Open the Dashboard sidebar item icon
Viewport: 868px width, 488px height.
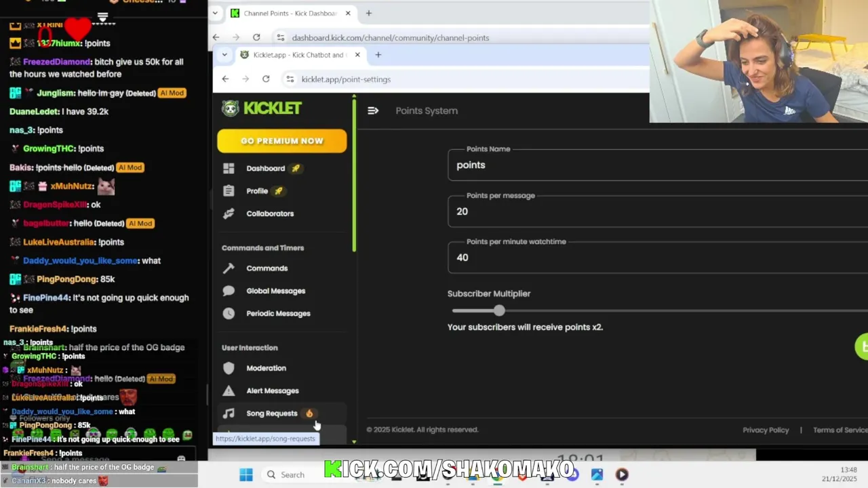coord(229,168)
